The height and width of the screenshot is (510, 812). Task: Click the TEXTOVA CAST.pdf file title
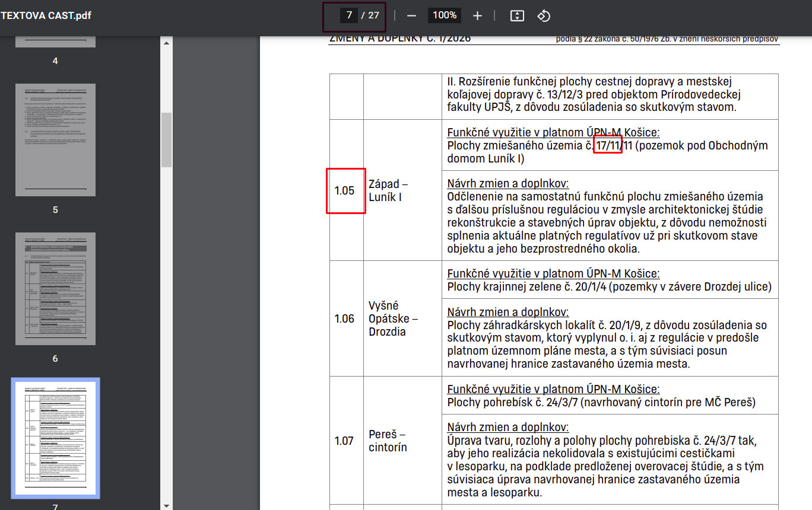coord(46,15)
